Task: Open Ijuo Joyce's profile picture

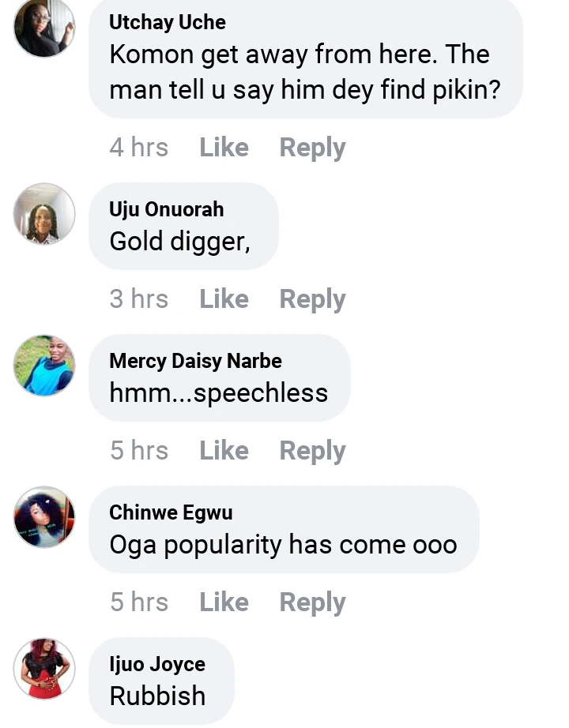Action: pyautogui.click(x=45, y=669)
